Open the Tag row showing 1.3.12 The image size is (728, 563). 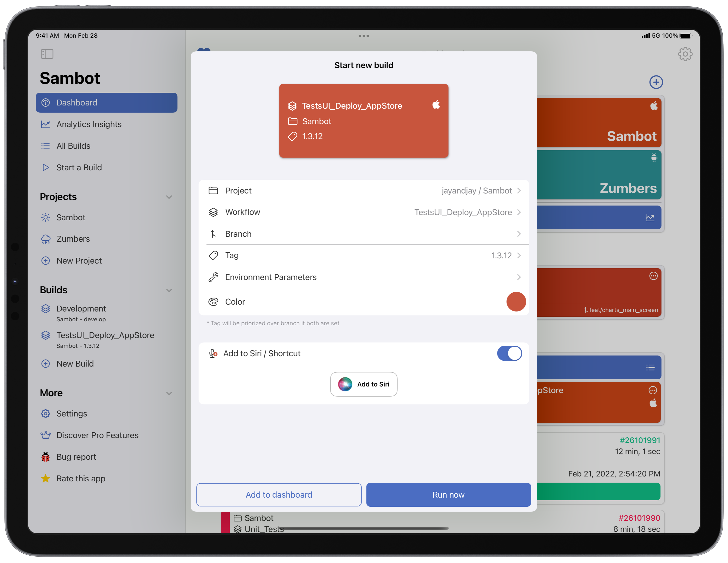pos(364,255)
